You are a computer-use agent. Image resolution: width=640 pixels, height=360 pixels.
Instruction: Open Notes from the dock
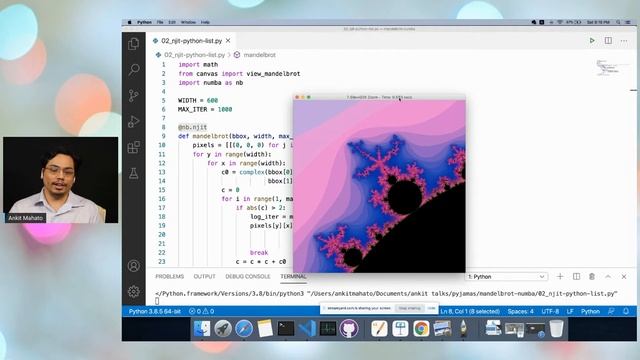click(265, 328)
